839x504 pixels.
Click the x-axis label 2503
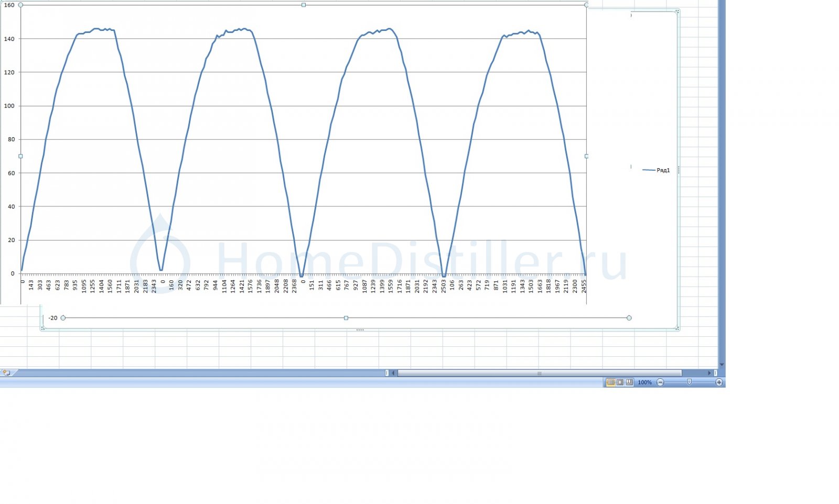(x=444, y=286)
